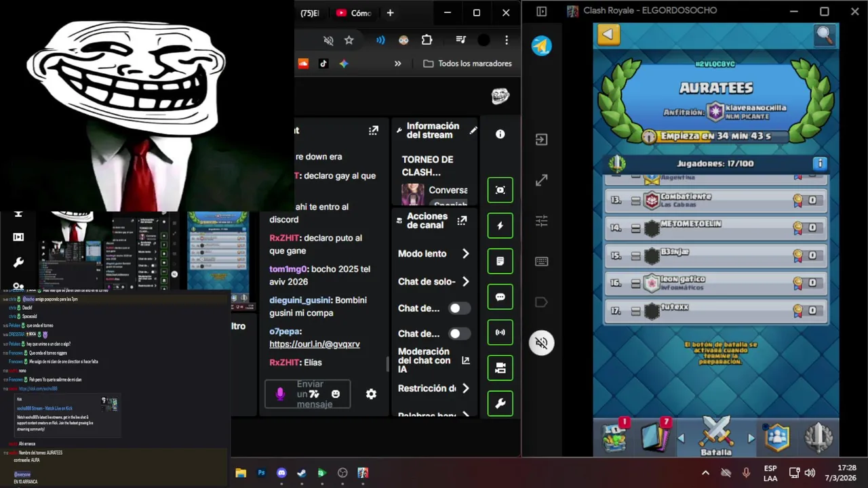Click the green wrench tools button
868x488 pixels.
(500, 404)
